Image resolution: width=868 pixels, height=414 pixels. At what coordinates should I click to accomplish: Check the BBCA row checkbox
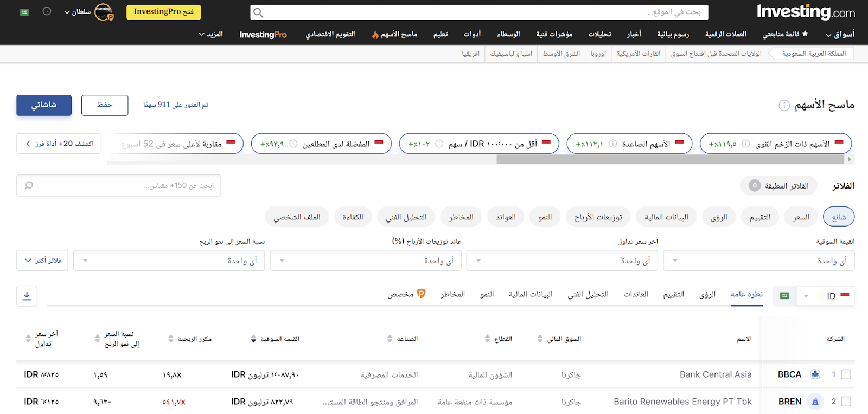[x=846, y=374]
